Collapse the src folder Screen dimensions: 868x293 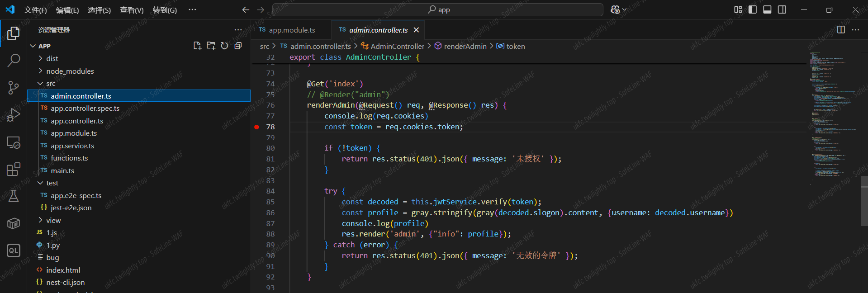51,84
